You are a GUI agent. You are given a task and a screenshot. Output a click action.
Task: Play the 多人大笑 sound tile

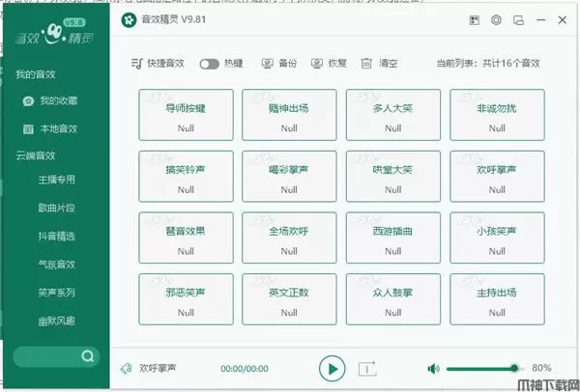click(393, 115)
